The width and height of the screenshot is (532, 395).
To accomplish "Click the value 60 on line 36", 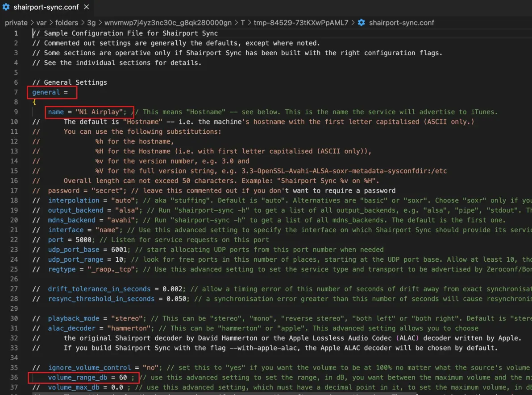I will point(123,377).
